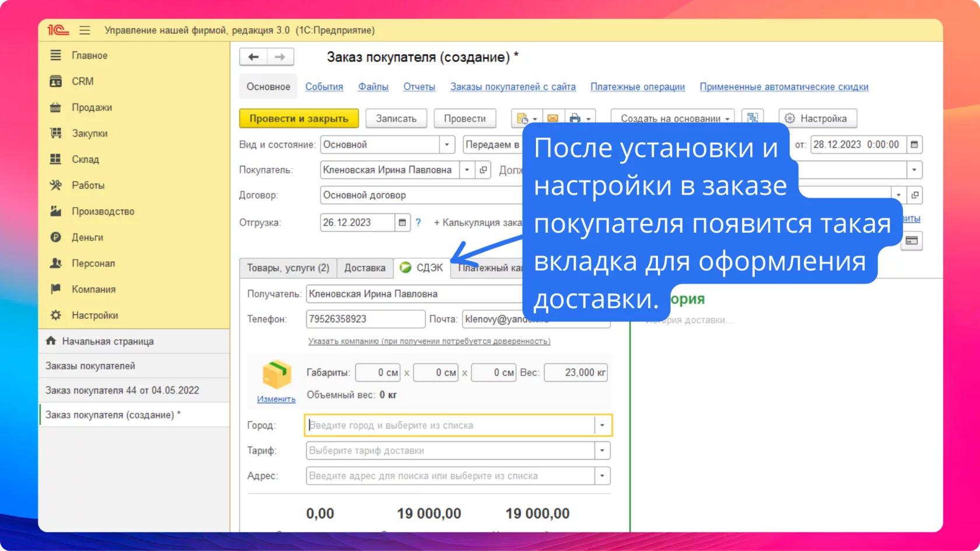Open Отчеты link

coord(419,86)
